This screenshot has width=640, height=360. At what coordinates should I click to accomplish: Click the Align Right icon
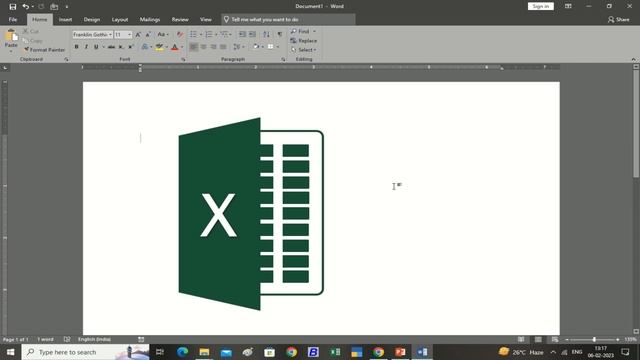point(213,47)
